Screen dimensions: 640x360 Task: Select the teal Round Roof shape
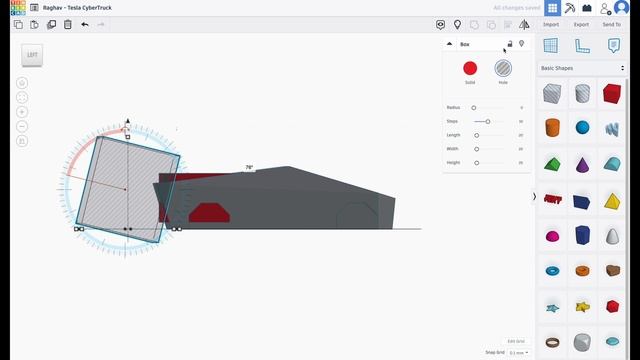click(x=612, y=164)
